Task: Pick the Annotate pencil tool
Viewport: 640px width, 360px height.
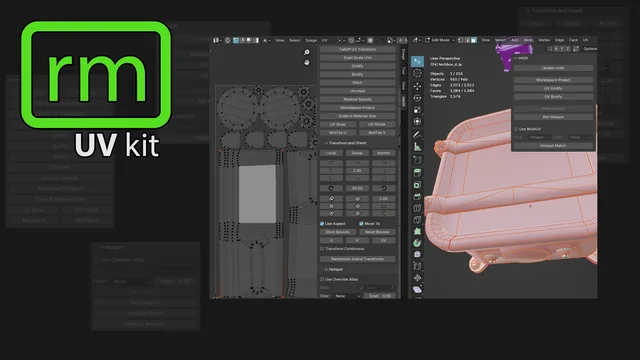Action: [x=417, y=134]
